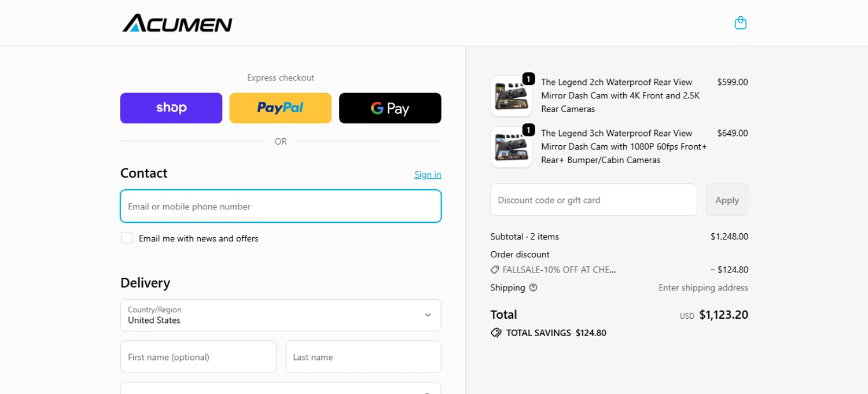Click the FALLSALE discount tag icon
The image size is (868, 394).
[x=495, y=270]
